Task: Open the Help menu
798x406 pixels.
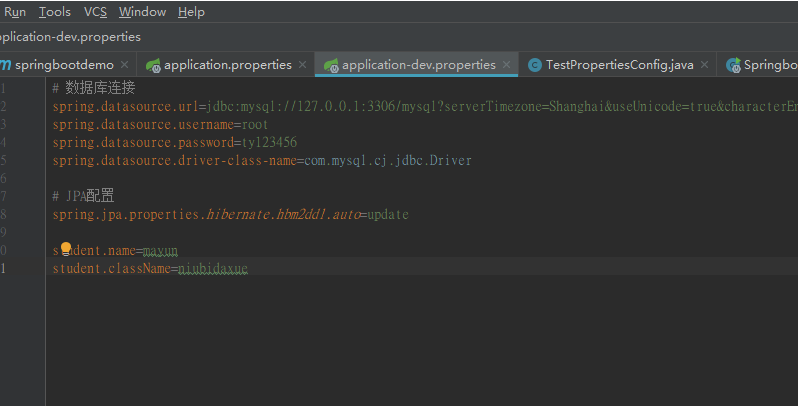Action: [191, 12]
